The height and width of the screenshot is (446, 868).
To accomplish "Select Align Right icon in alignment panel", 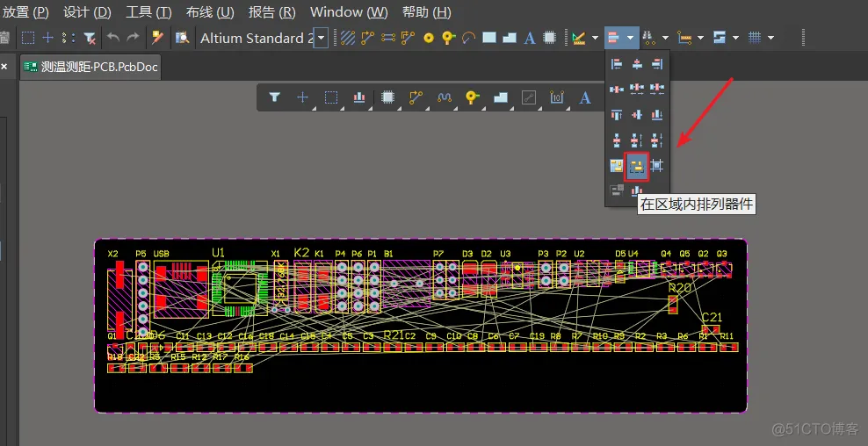I will point(656,65).
